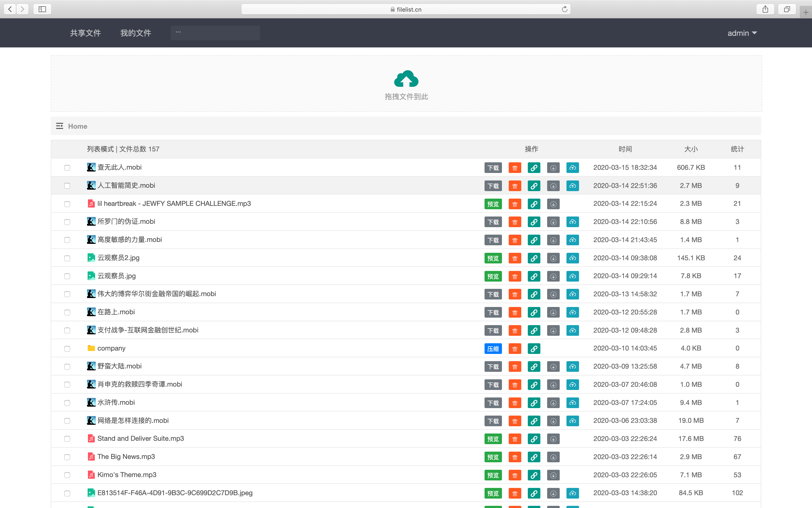Tick checkbox for lil heartbreak mp3

[x=67, y=204]
